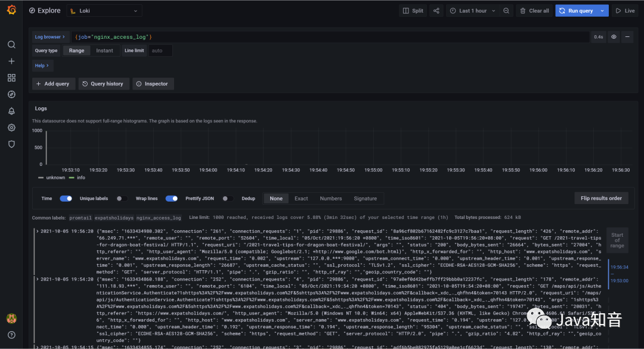Select Instant query type
644x349 pixels.
point(104,51)
